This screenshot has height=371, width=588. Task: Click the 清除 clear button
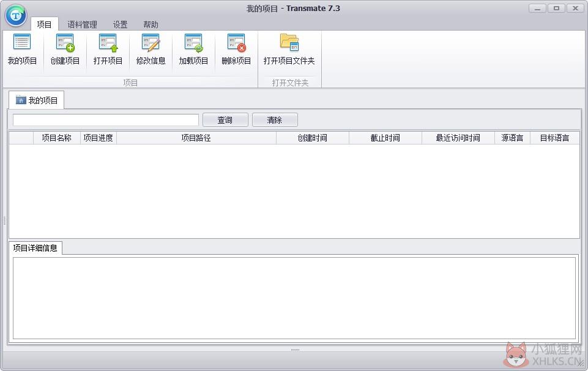[x=275, y=120]
